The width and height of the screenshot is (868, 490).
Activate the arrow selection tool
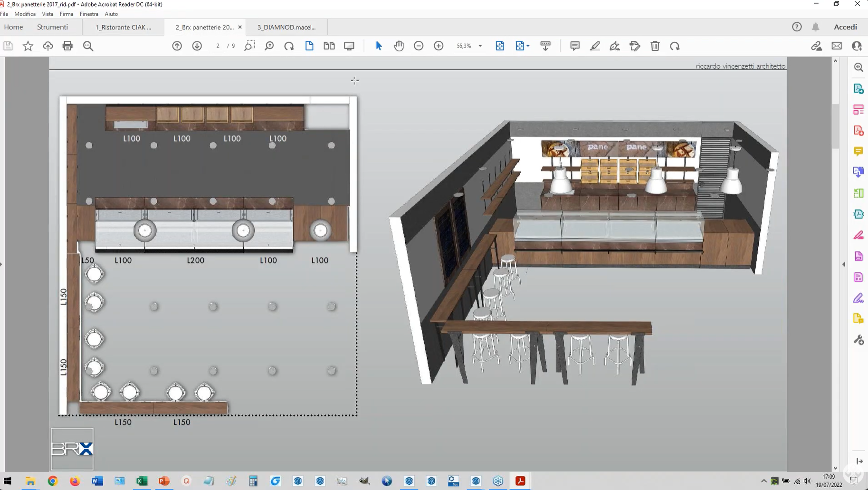[x=379, y=46]
